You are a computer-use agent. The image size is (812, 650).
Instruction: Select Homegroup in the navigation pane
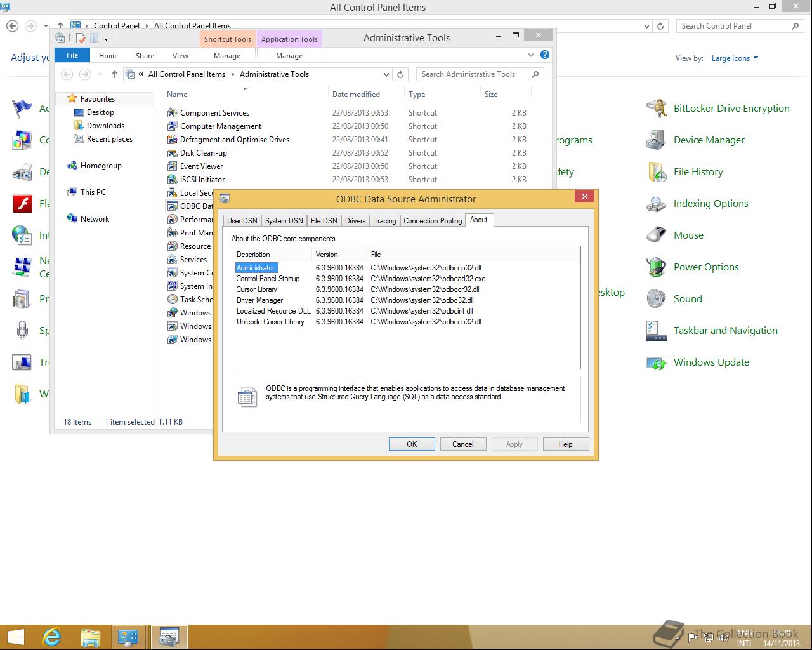(x=101, y=166)
